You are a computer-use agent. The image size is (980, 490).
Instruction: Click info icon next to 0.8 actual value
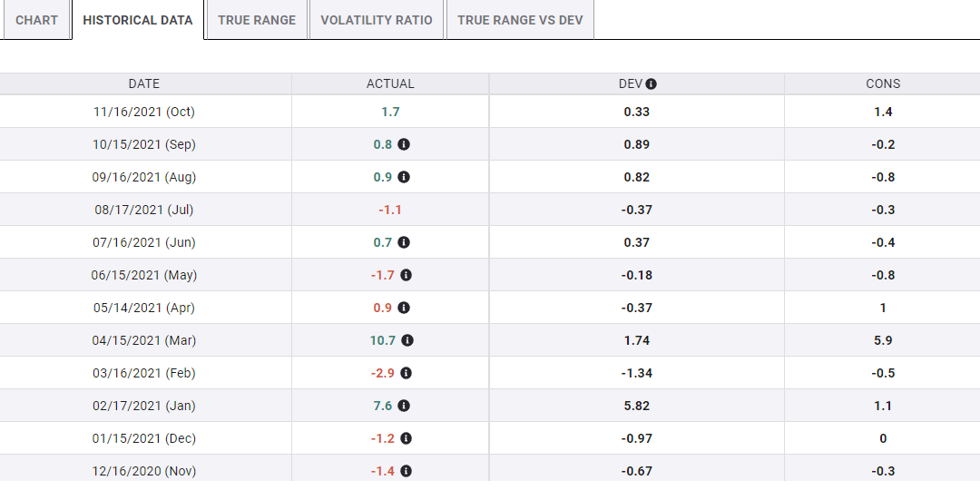point(404,144)
